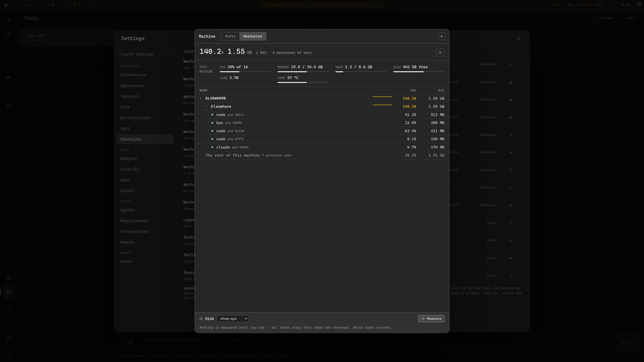
Task: Click the MEMORY usage bar
Action: (x=303, y=72)
